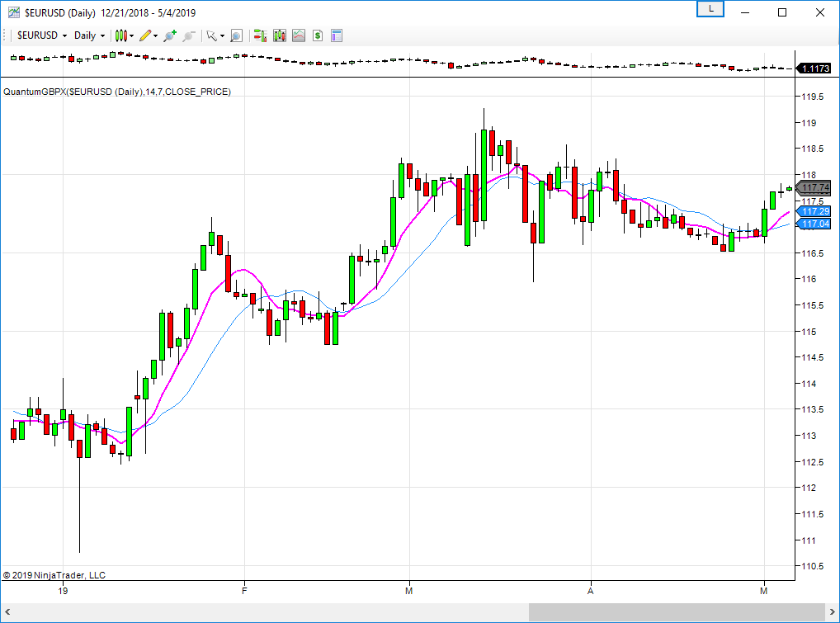Click the 119.5 price axis label
The height and width of the screenshot is (623, 840).
coord(812,97)
